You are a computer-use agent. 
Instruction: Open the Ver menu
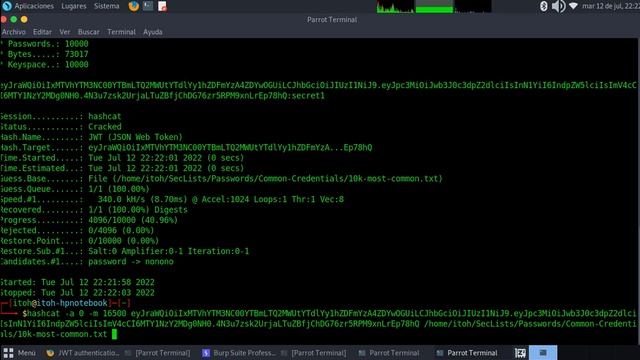pos(64,32)
